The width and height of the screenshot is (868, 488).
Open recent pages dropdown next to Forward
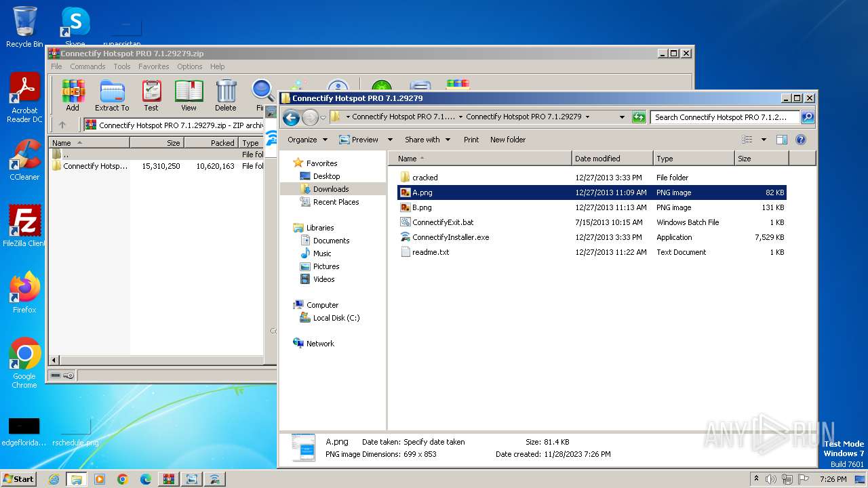(x=323, y=117)
